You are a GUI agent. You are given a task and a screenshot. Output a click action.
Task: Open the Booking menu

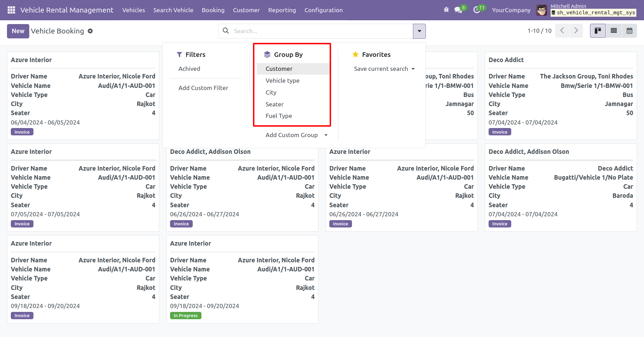pos(213,10)
